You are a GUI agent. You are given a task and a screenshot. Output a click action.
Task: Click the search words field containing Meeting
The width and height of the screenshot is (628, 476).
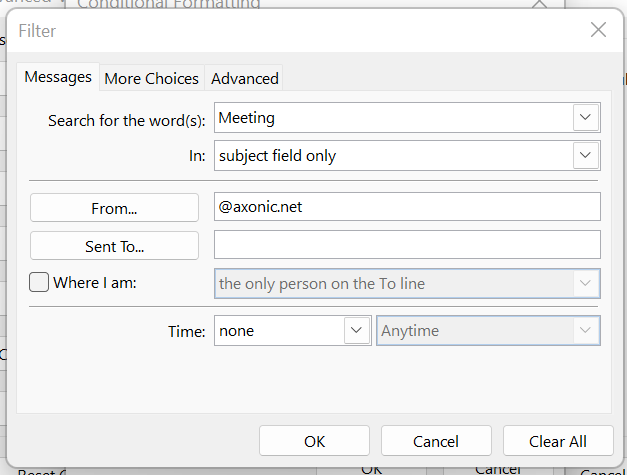(392, 118)
